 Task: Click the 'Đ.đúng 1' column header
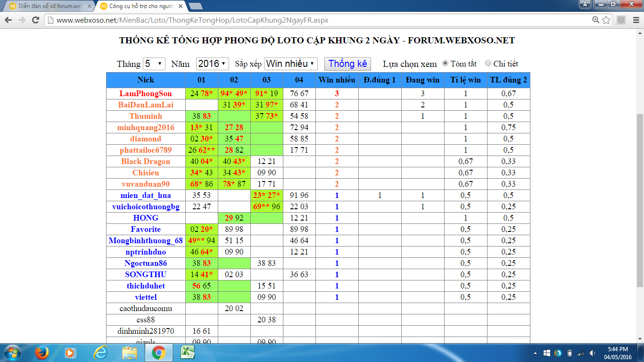[x=380, y=80]
